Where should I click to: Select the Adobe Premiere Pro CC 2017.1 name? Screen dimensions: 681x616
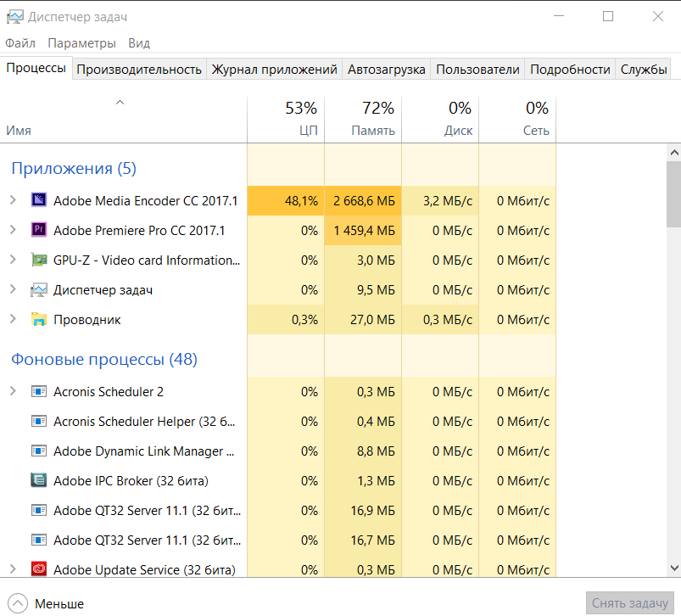(139, 230)
